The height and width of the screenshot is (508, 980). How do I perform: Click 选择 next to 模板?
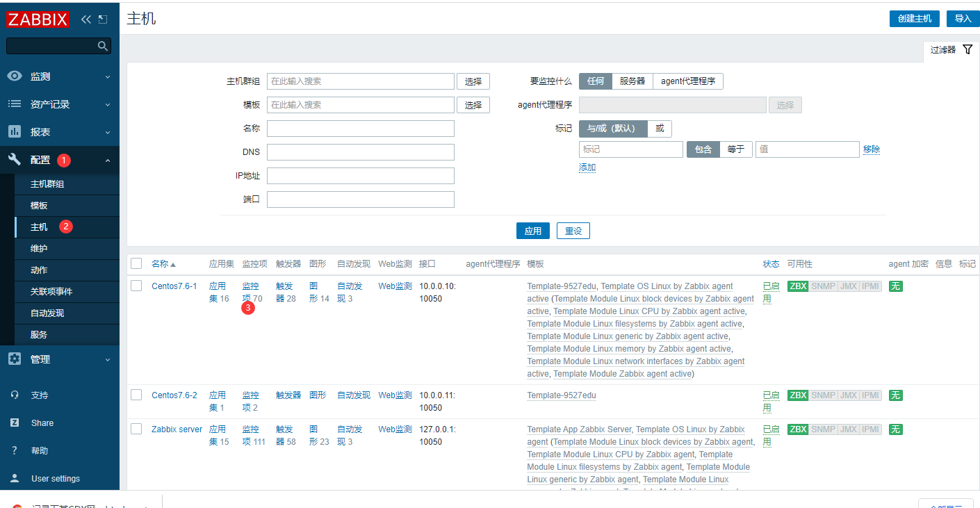[473, 105]
